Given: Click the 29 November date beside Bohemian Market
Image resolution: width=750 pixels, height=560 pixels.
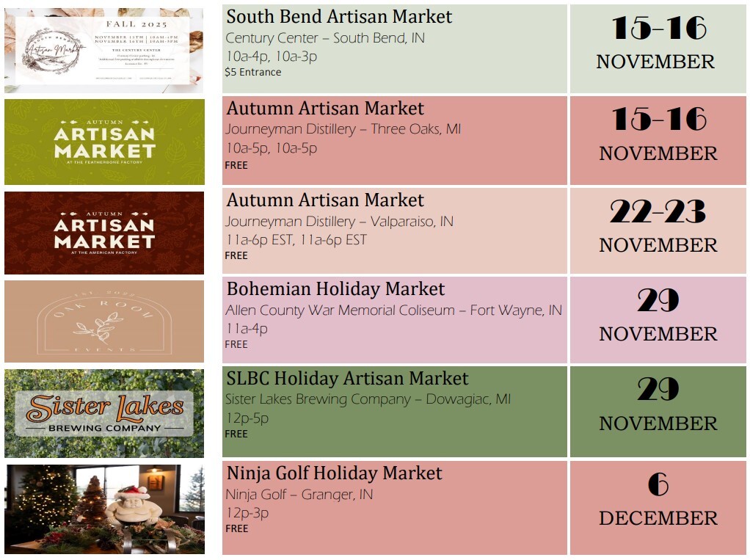Looking at the screenshot, I should coord(658,316).
